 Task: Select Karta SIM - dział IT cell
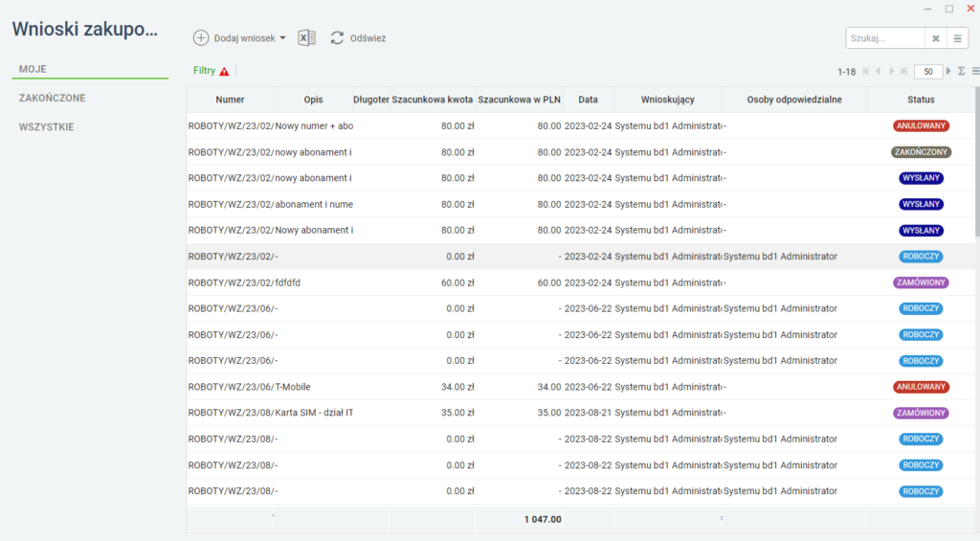pos(314,413)
